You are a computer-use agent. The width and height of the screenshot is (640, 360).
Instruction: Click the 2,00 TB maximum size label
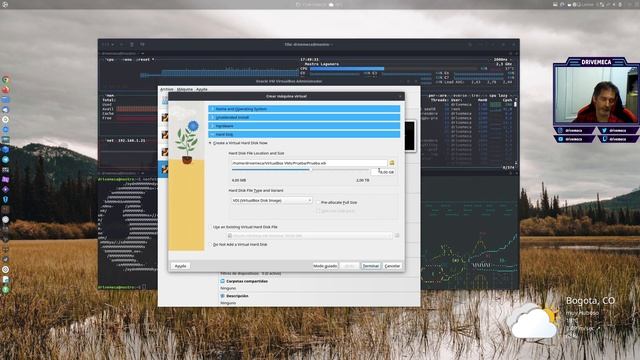pyautogui.click(x=362, y=180)
